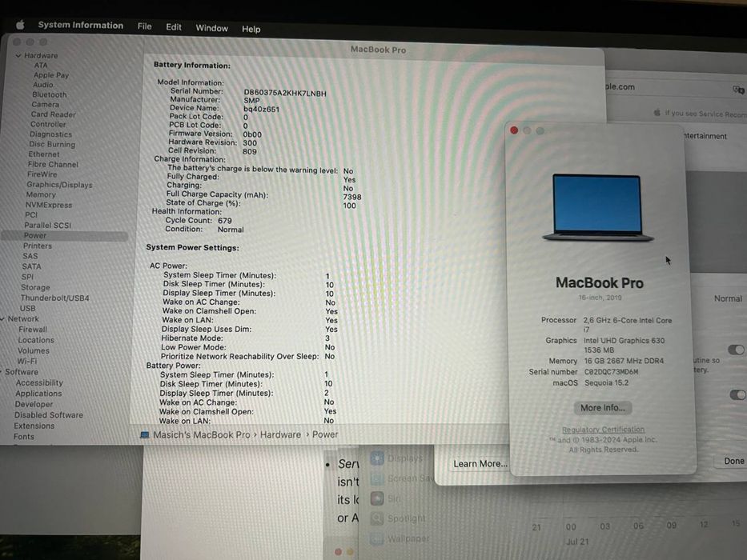Collapse the Network section in sidebar
The height and width of the screenshot is (560, 747).
click(3, 318)
